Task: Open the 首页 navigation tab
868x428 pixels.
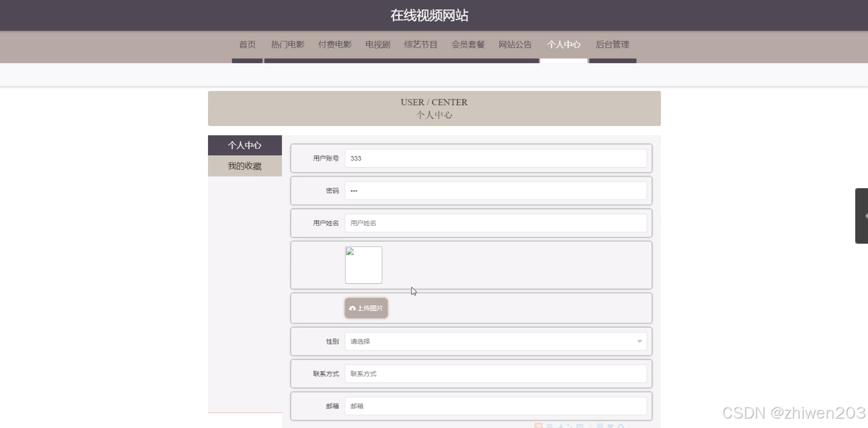Action: 247,45
